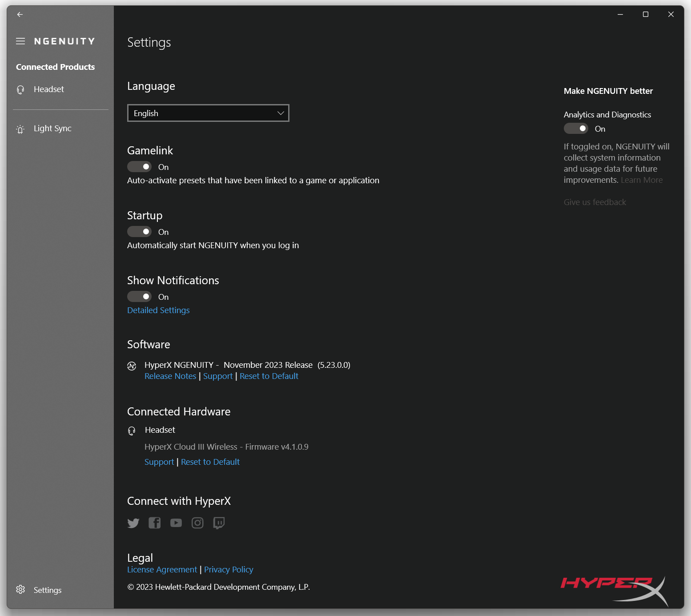Click Give us feedback link

click(595, 202)
